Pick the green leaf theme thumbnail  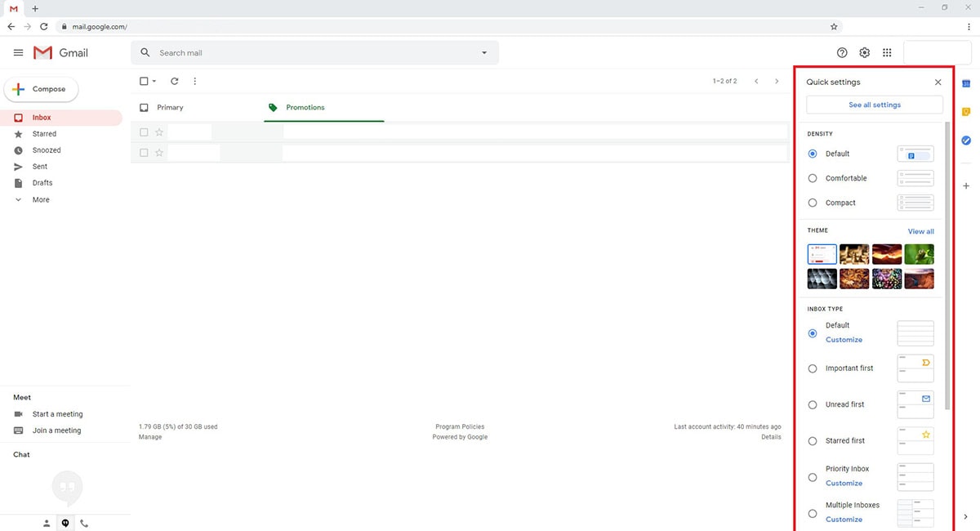(x=919, y=254)
